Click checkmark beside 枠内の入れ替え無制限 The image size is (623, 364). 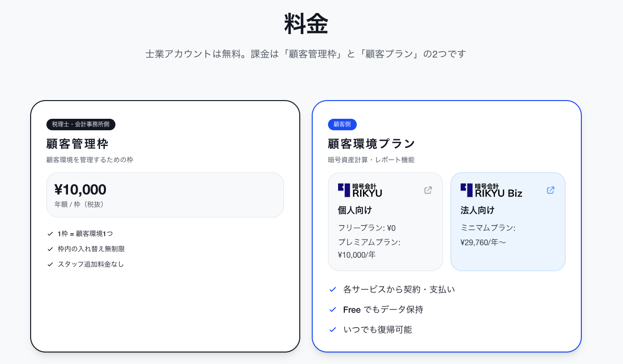(x=50, y=249)
